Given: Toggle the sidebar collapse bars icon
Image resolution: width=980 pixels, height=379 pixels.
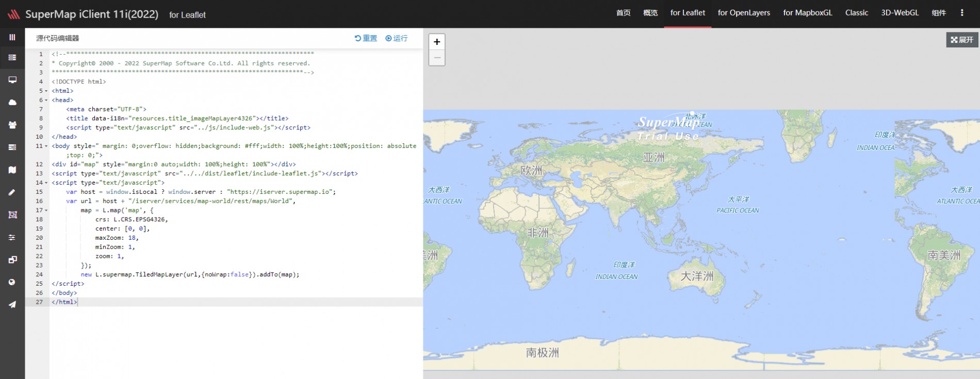Looking at the screenshot, I should 12,37.
